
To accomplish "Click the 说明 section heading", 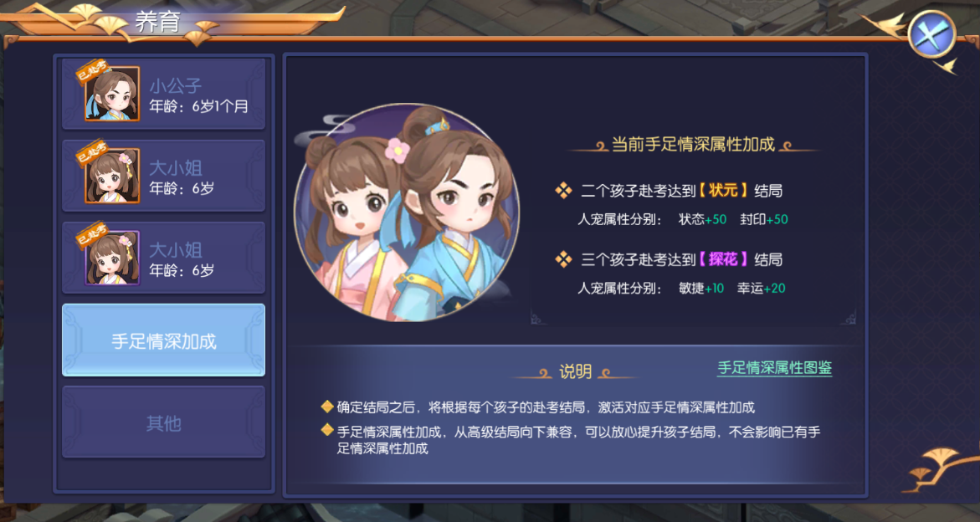I will point(575,372).
